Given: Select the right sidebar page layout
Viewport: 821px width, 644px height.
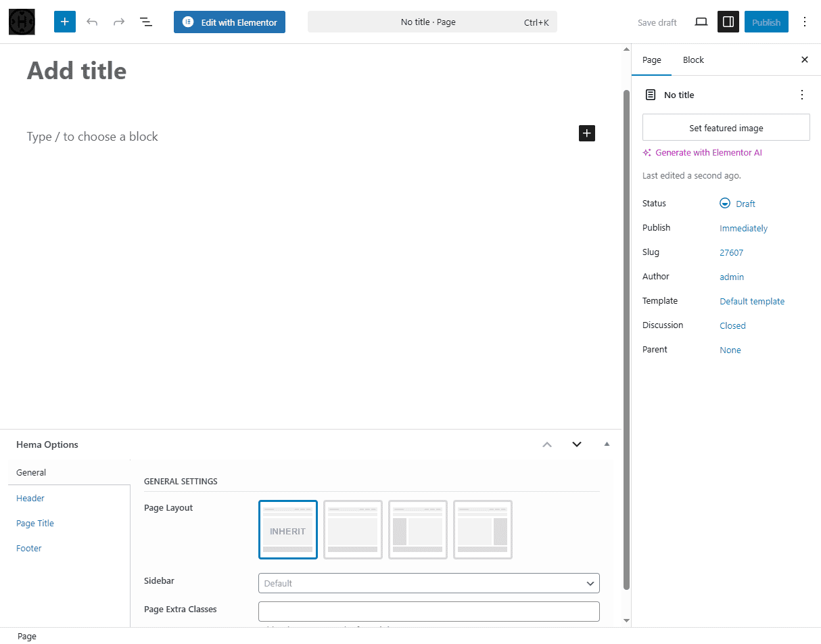Looking at the screenshot, I should pyautogui.click(x=483, y=530).
